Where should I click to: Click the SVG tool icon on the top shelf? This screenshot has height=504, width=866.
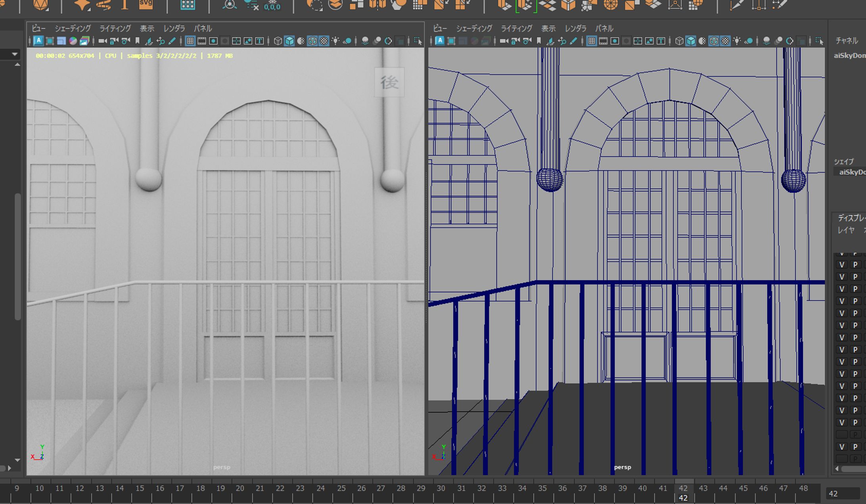click(x=146, y=4)
